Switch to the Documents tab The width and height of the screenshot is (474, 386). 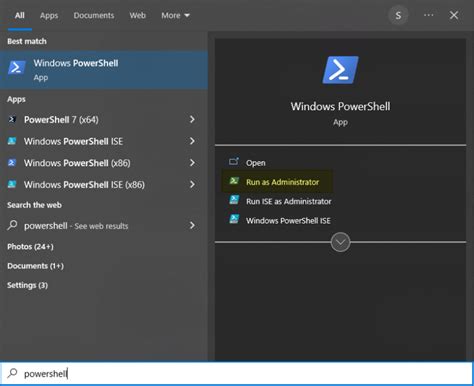coord(94,15)
